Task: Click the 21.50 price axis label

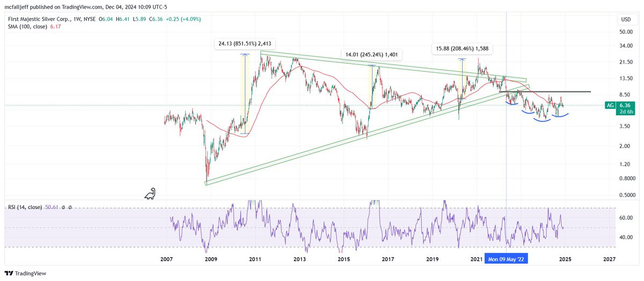Action: click(626, 62)
